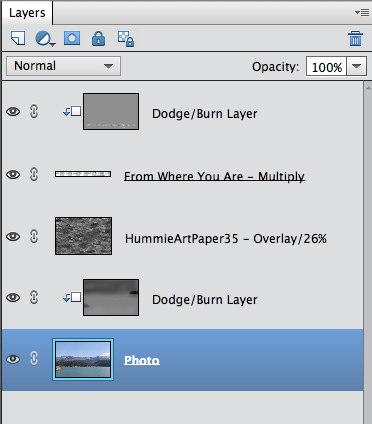The width and height of the screenshot is (372, 424).
Task: Click the lock all pixels icon
Action: coord(98,38)
